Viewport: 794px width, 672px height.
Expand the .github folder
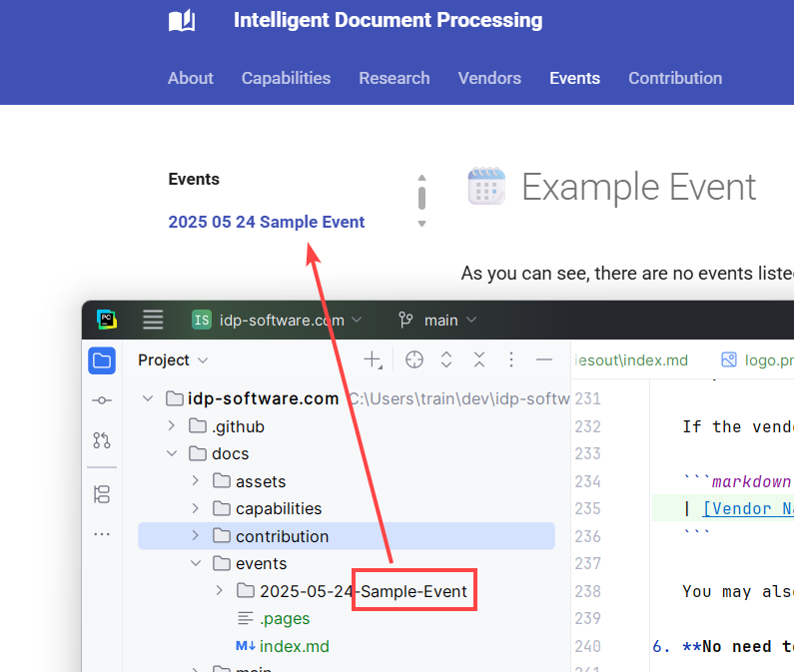(172, 426)
